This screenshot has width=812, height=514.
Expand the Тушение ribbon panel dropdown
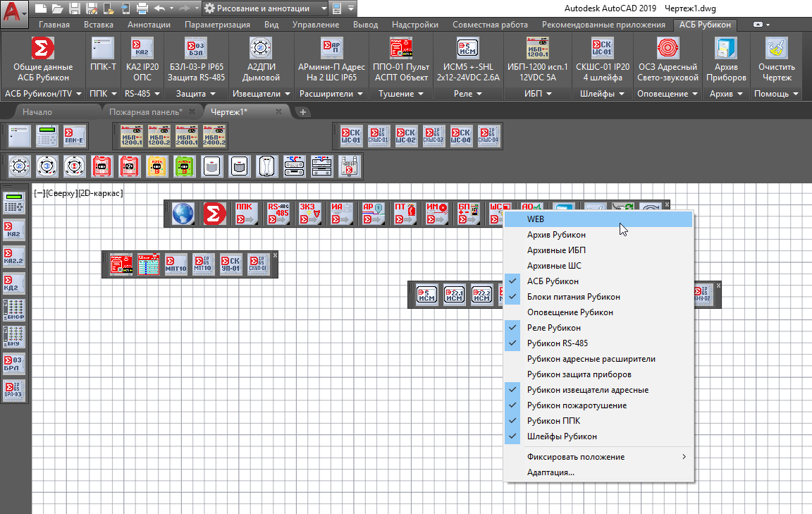pyautogui.click(x=401, y=94)
